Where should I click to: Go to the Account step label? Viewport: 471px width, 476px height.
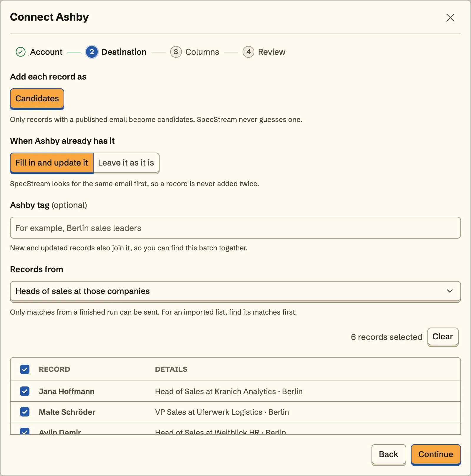[x=46, y=52]
